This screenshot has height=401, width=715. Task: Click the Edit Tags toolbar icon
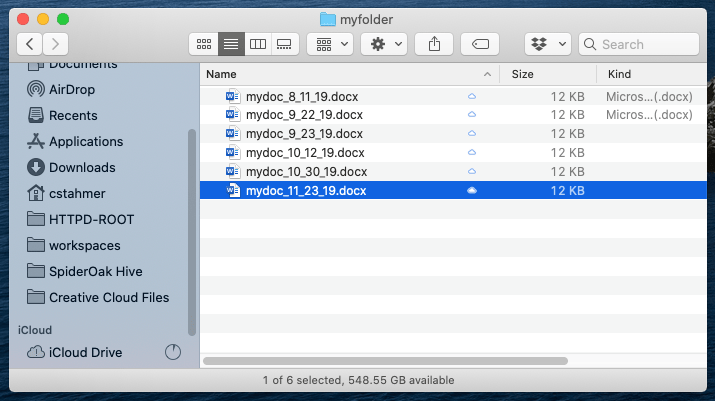pos(480,44)
